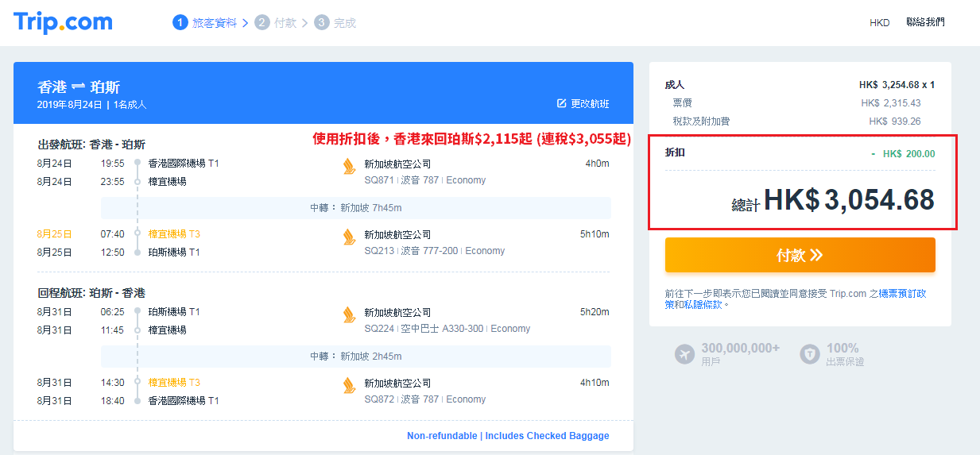The height and width of the screenshot is (455, 980).
Task: Click Singapore Airlines logo for flight SQ871
Action: coord(348,166)
